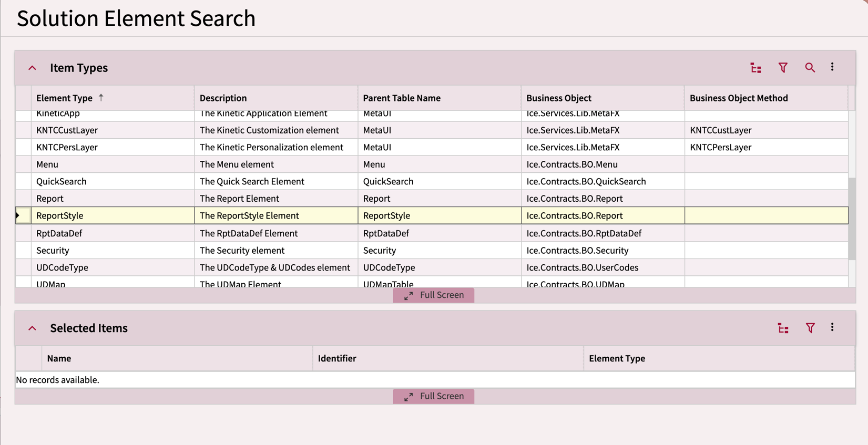Select the Menu element type cell

coord(113,164)
